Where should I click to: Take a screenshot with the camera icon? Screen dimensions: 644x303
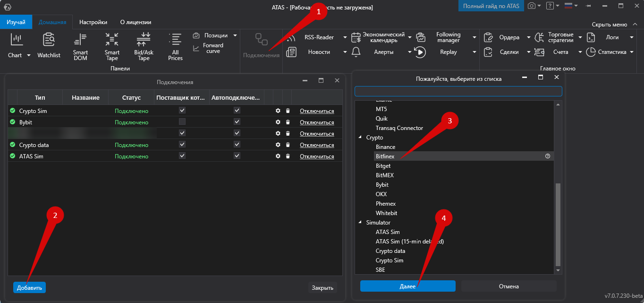pyautogui.click(x=532, y=6)
